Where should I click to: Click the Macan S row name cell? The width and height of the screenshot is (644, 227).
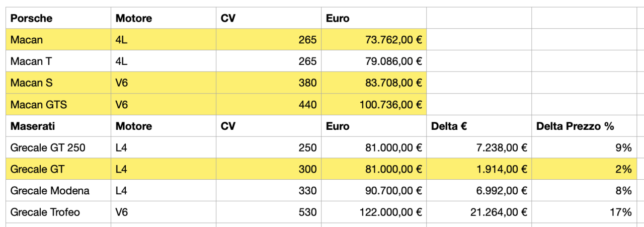pyautogui.click(x=58, y=83)
